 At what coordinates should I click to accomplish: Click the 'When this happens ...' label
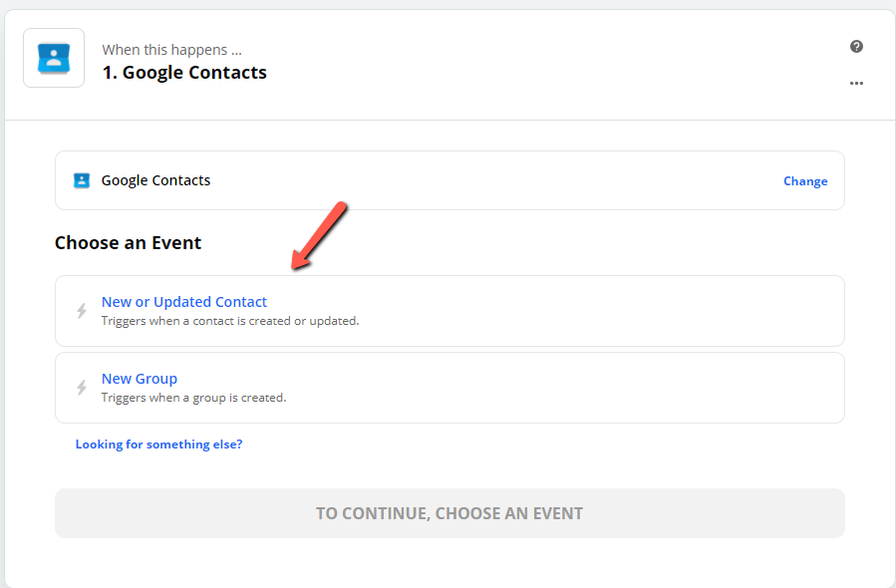point(172,50)
